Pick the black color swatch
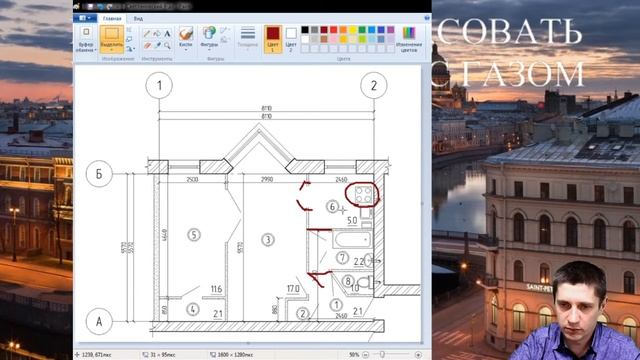The width and height of the screenshot is (640, 360). 305,29
